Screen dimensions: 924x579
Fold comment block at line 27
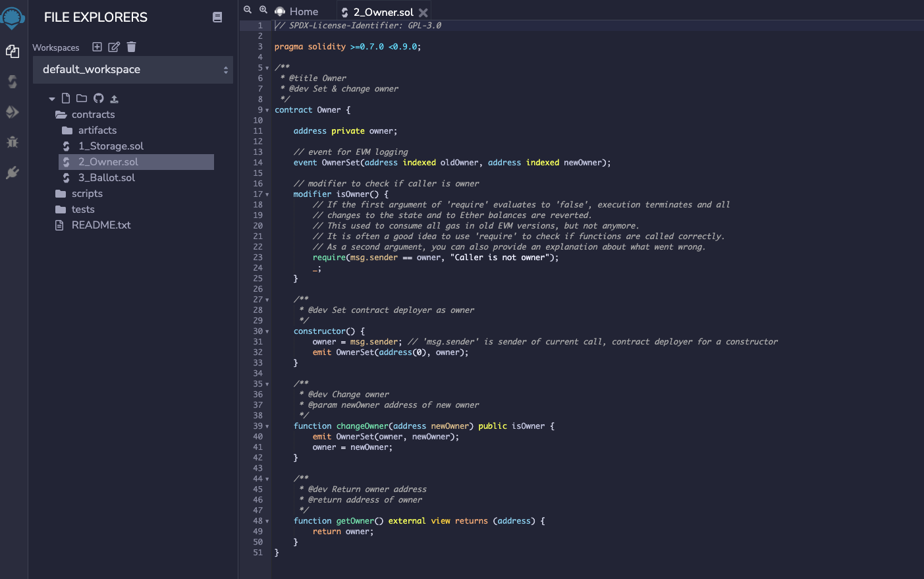tap(267, 300)
